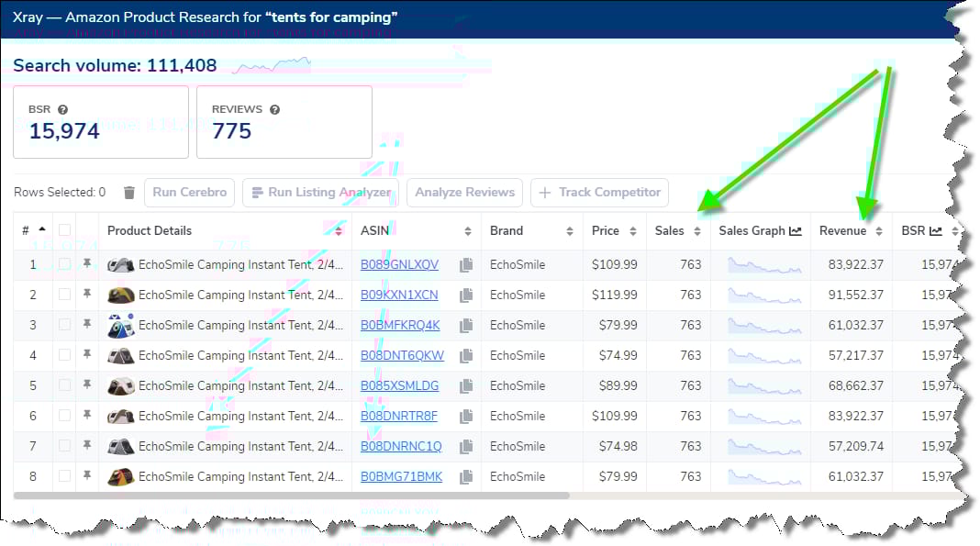980x546 pixels.
Task: Open ASIN link B08DNT6QKW
Action: point(402,355)
